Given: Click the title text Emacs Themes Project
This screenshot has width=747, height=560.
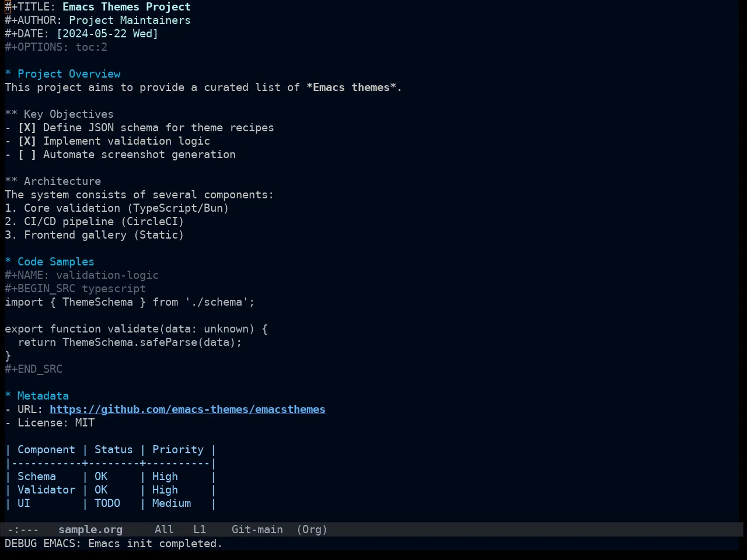Looking at the screenshot, I should pos(127,7).
